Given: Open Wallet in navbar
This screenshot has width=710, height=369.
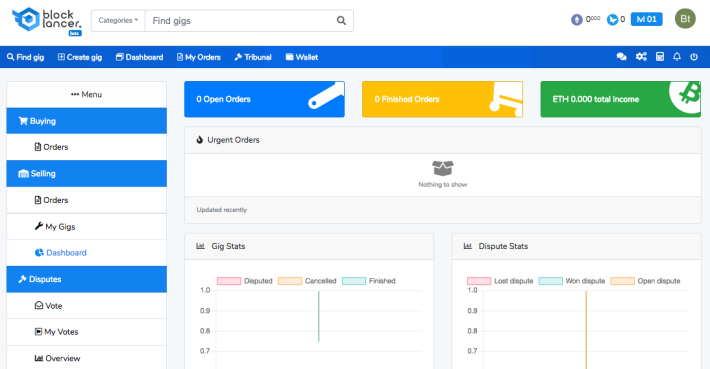Looking at the screenshot, I should click(302, 57).
